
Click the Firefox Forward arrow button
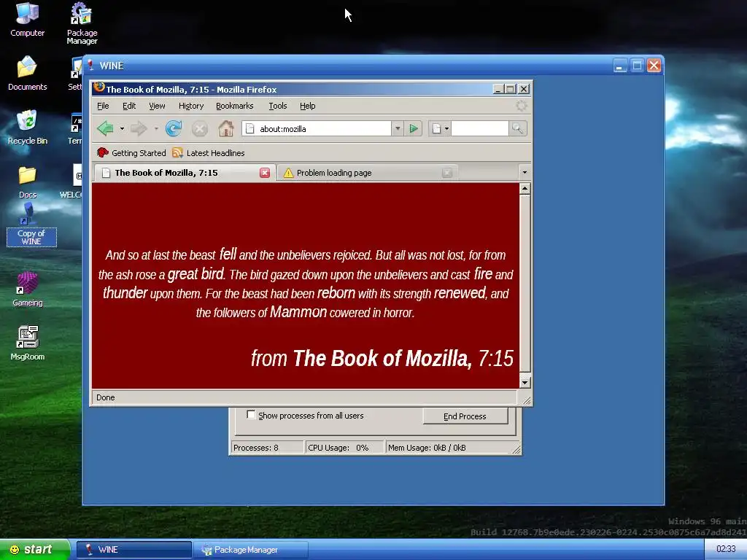[x=139, y=128]
